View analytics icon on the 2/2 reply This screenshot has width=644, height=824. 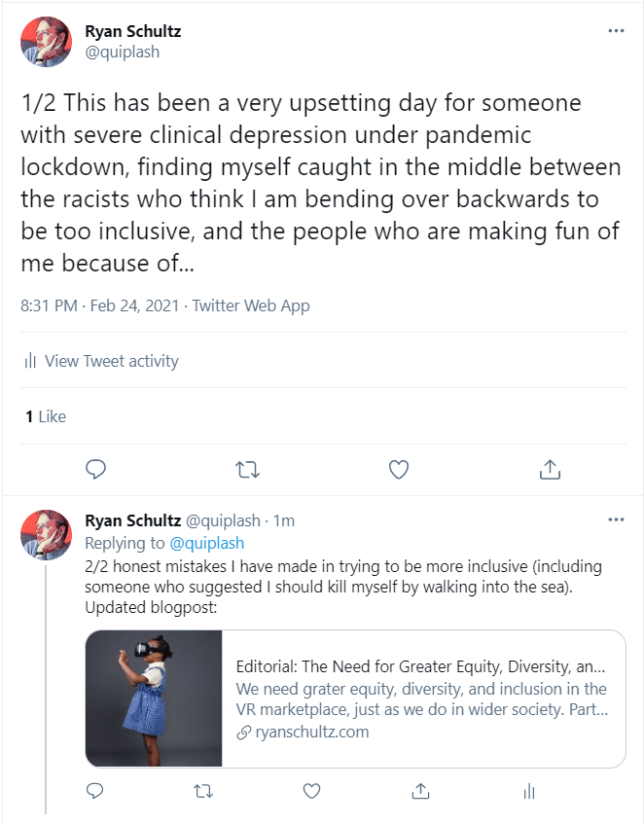pyautogui.click(x=529, y=790)
